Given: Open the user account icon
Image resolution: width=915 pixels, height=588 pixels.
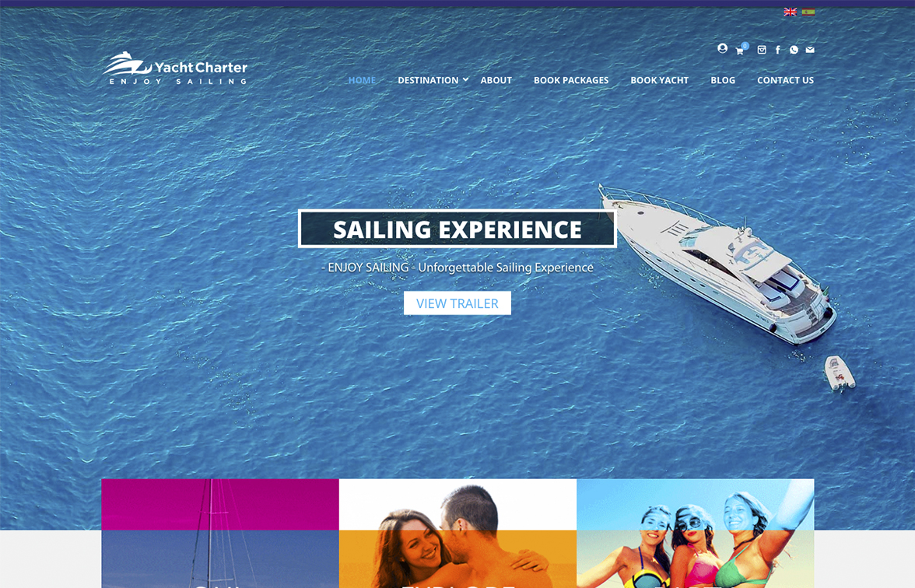Looking at the screenshot, I should [x=722, y=48].
